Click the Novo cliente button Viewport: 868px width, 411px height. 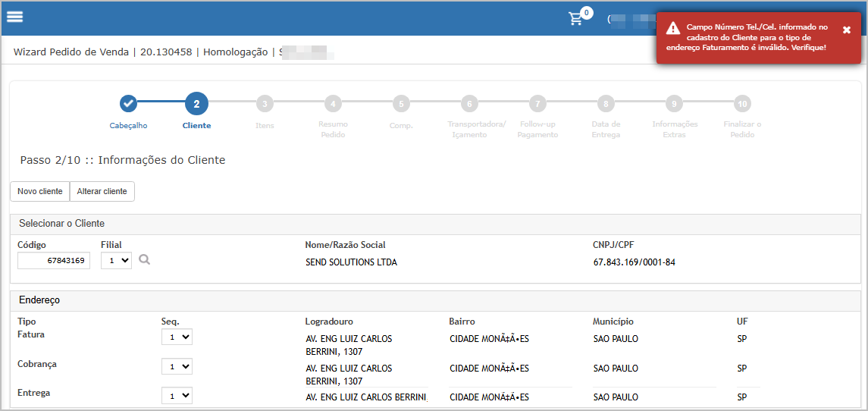coord(39,191)
